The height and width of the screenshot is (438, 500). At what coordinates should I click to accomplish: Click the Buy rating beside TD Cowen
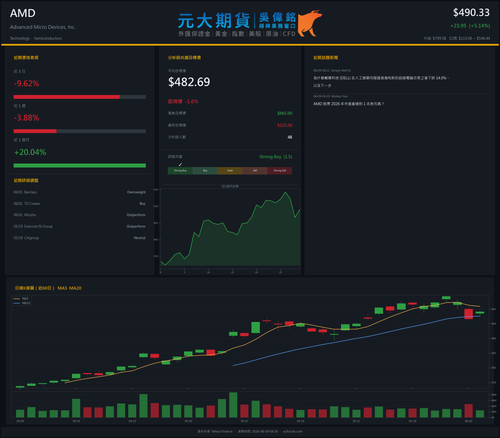coord(142,204)
